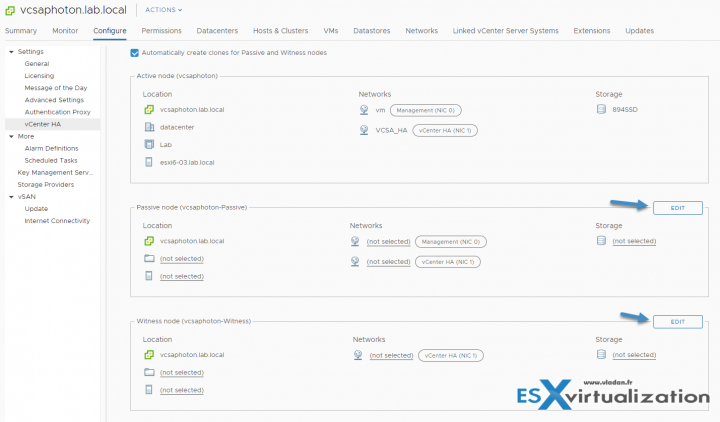Click vCenter icon in Passive node location

[149, 241]
